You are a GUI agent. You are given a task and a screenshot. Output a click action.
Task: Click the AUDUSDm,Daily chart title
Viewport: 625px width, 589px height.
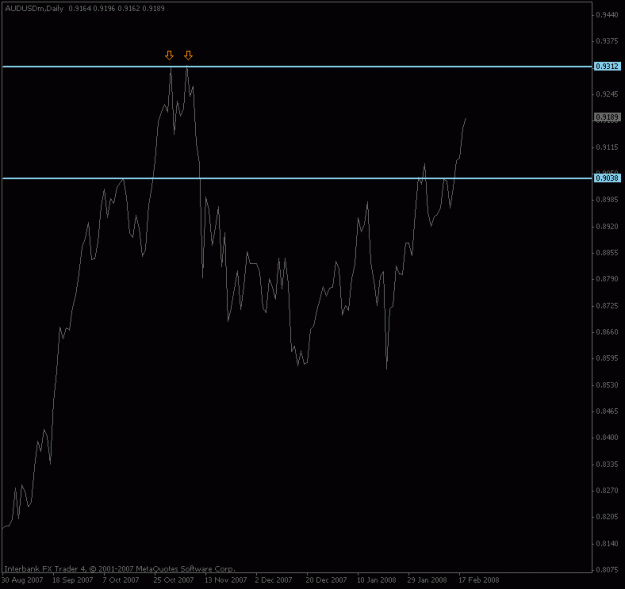pyautogui.click(x=34, y=8)
